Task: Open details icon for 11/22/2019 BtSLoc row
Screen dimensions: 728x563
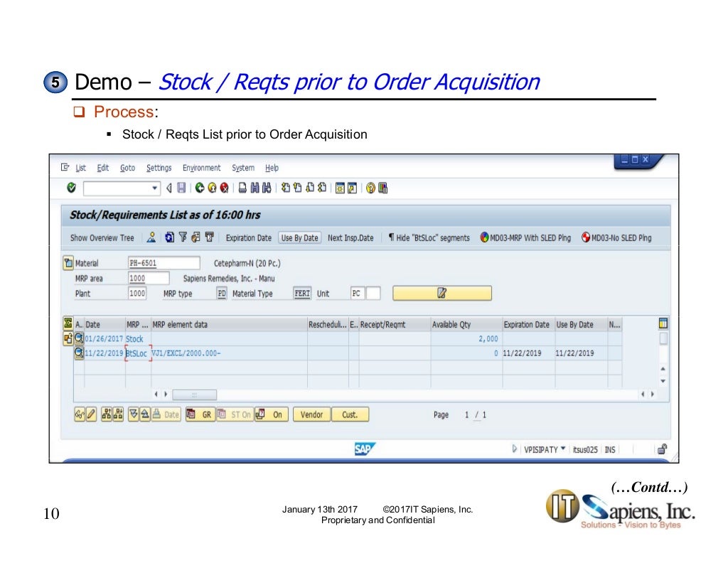Action: point(79,353)
